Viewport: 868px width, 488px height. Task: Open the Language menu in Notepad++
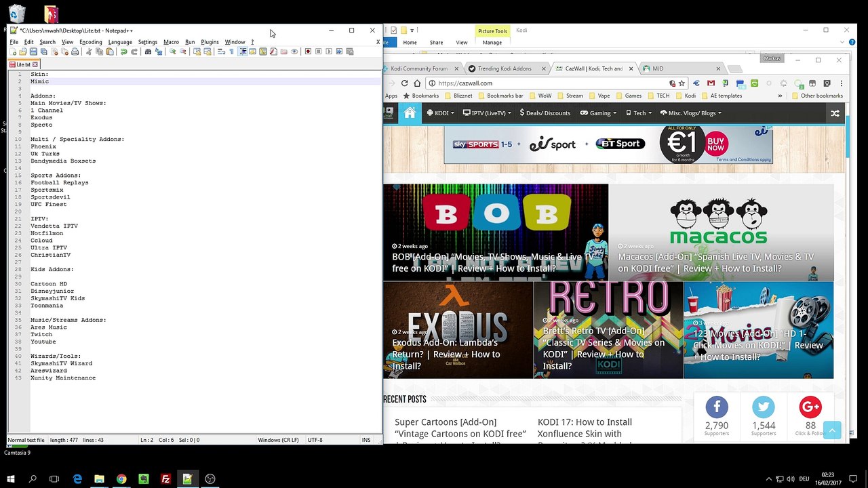120,42
